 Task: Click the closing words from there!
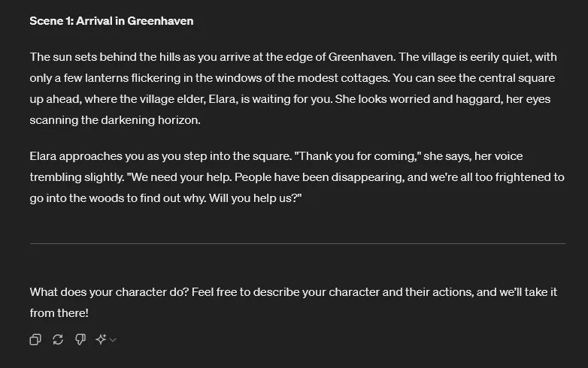pos(59,313)
